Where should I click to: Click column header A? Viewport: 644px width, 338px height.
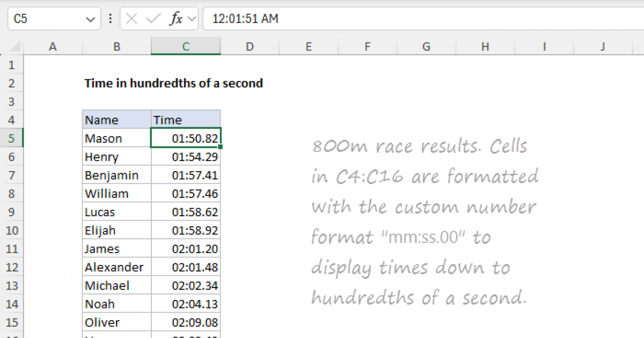click(x=52, y=47)
